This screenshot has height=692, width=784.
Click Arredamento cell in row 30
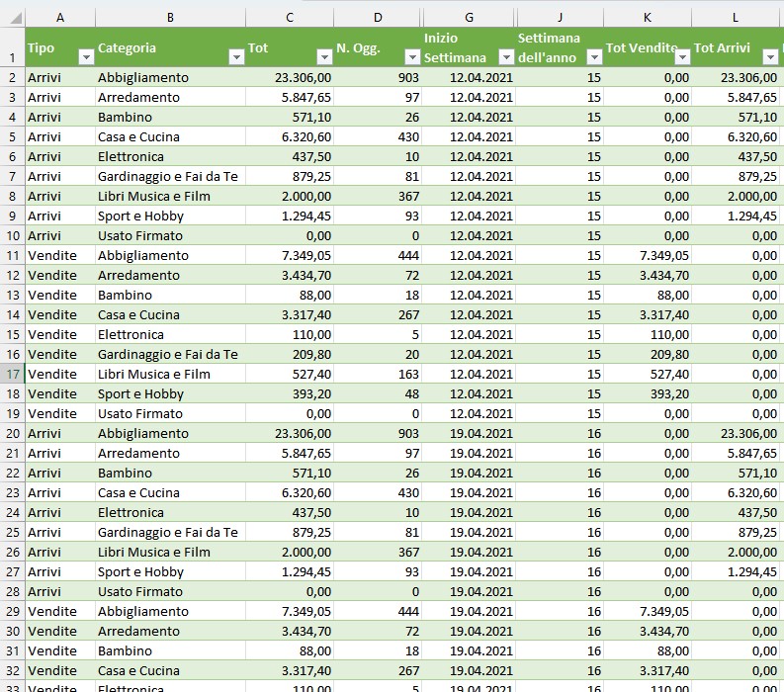tap(170, 631)
